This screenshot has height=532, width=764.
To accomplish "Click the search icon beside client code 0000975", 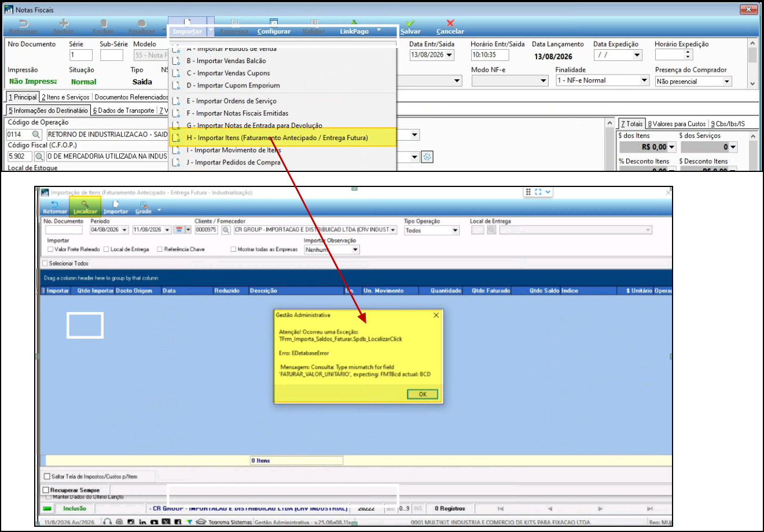I will (226, 230).
